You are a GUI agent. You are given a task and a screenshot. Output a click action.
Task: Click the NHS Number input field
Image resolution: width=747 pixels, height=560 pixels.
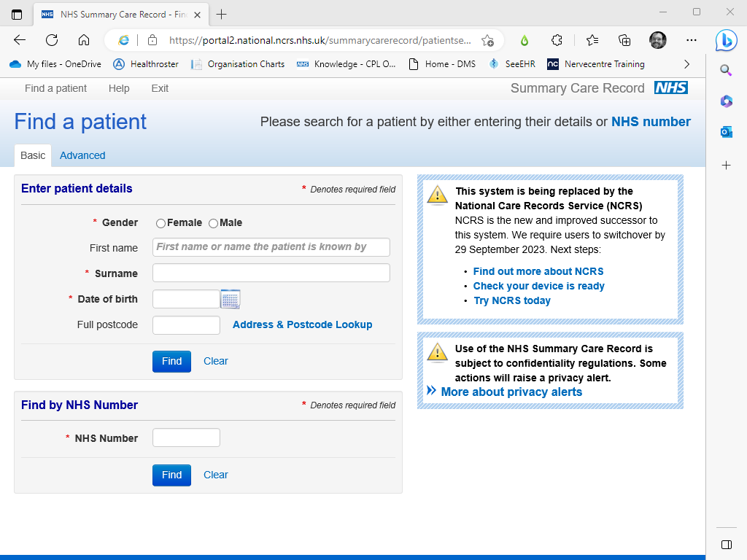pyautogui.click(x=186, y=437)
